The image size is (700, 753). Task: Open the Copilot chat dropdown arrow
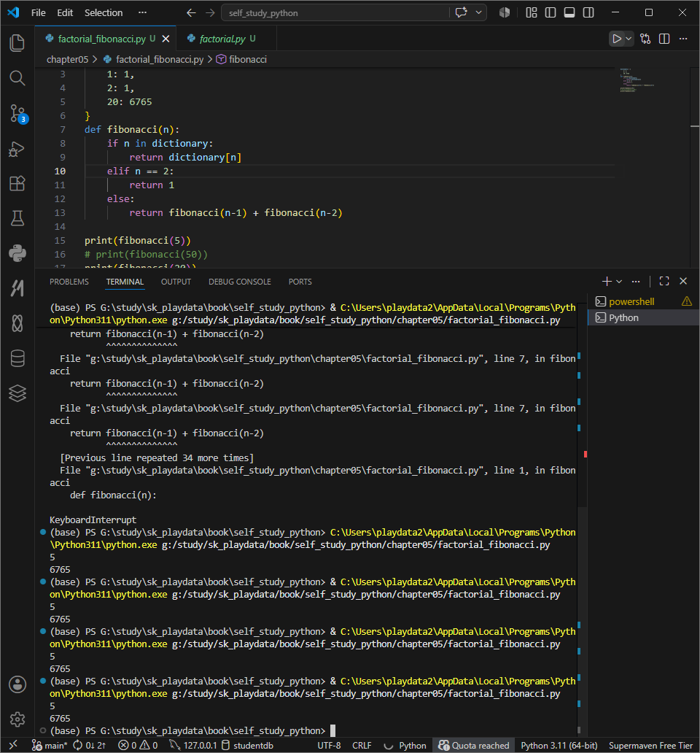(478, 12)
